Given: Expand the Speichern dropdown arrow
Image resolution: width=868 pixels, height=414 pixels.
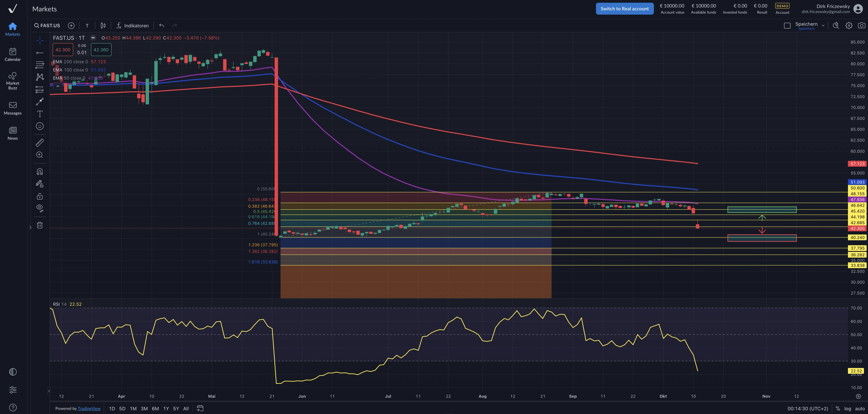Looking at the screenshot, I should pyautogui.click(x=823, y=26).
